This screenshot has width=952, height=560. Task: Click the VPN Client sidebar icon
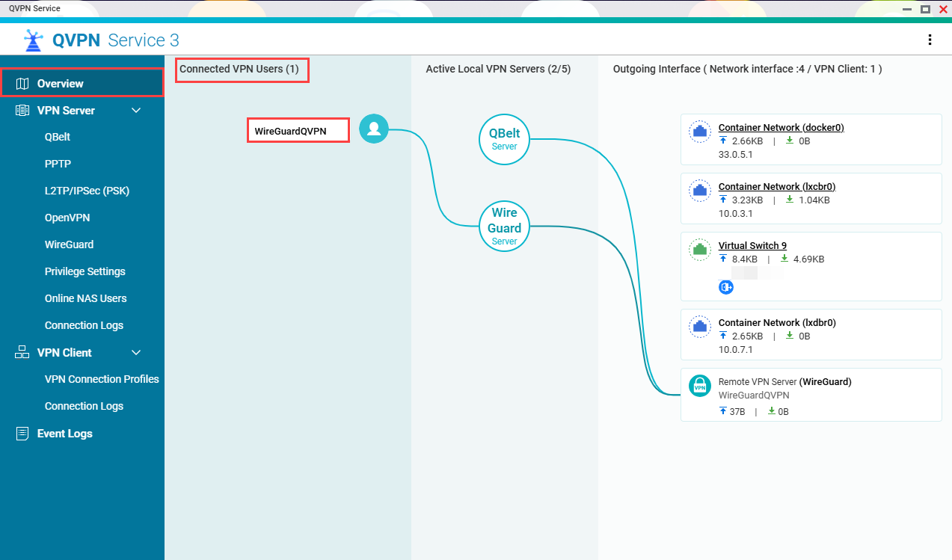tap(21, 352)
